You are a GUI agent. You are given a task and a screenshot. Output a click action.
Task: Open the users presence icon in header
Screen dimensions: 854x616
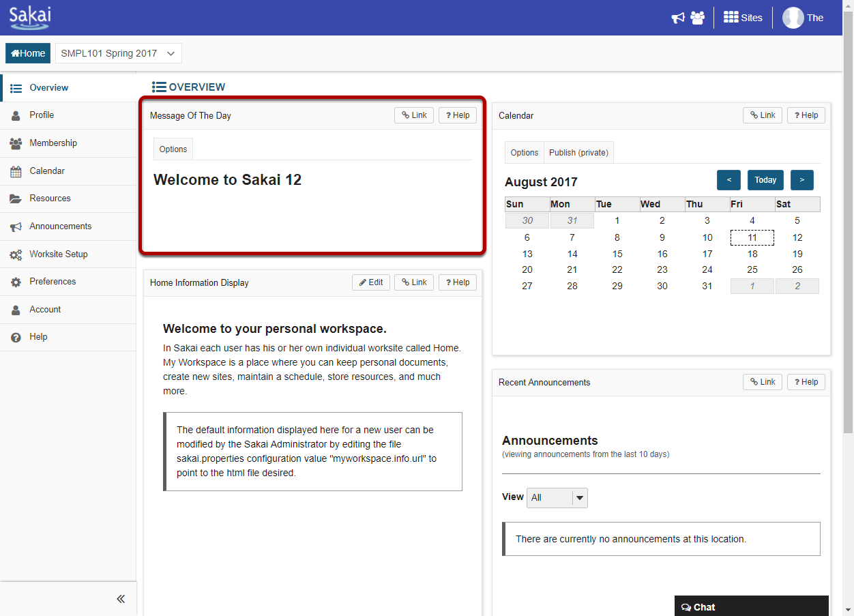coord(697,18)
